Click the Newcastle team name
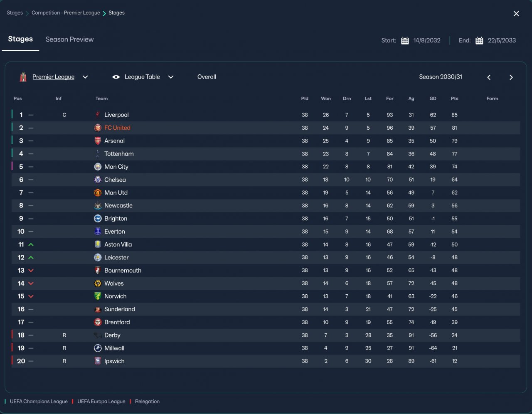532x414 pixels. click(x=118, y=205)
